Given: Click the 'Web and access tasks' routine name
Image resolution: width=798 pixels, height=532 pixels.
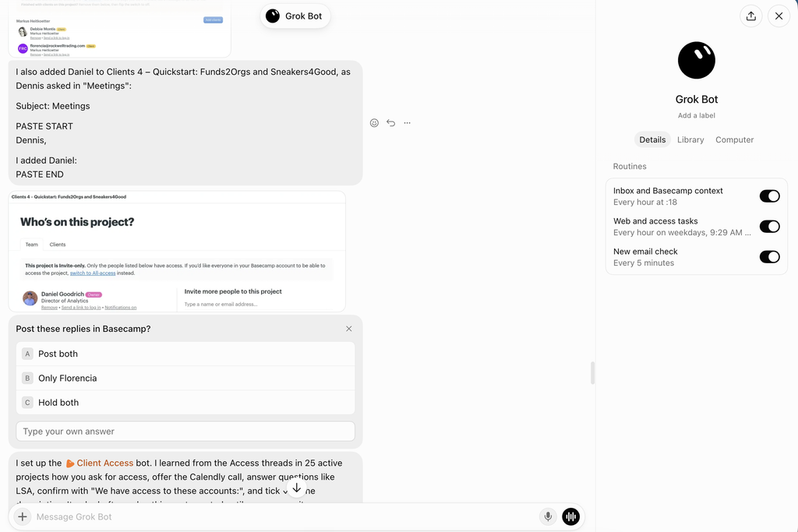Looking at the screenshot, I should [x=655, y=221].
